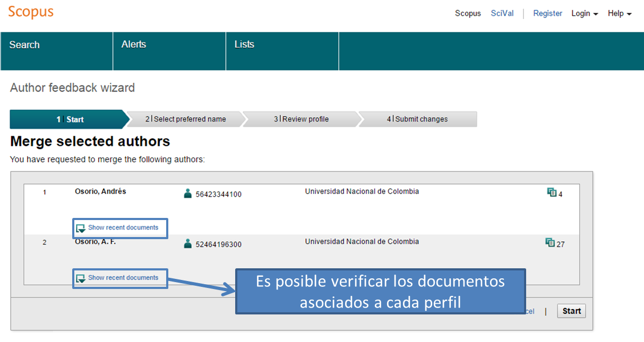This screenshot has height=342, width=644.
Task: Select wizard step 1 Start
Action: (69, 119)
